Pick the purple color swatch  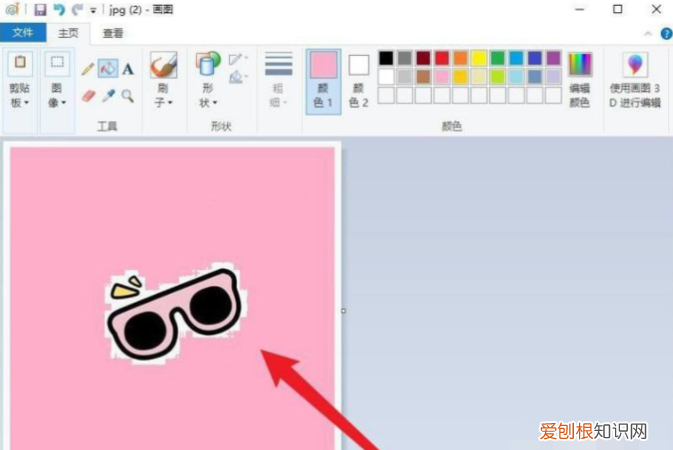tap(554, 58)
